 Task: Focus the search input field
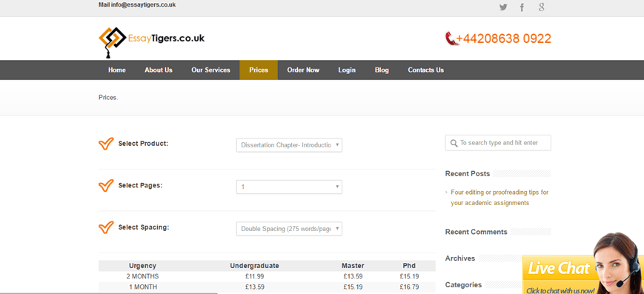[x=498, y=143]
